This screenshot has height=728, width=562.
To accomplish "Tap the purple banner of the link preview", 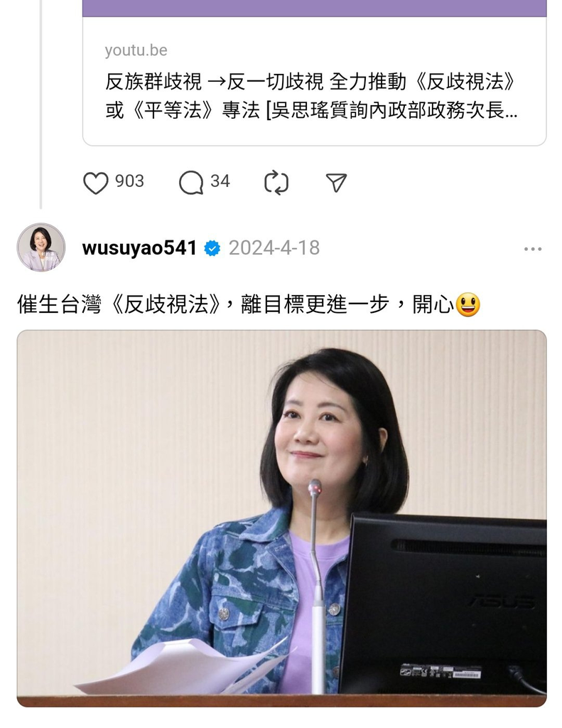I will click(314, 9).
